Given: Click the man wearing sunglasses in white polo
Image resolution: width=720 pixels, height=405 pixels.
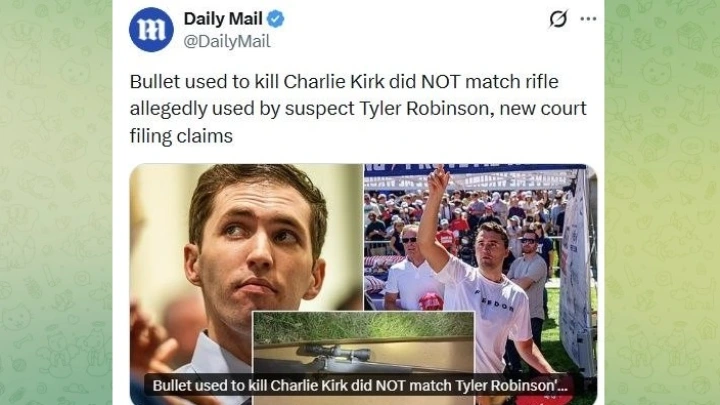Looking at the screenshot, I should 409,268.
